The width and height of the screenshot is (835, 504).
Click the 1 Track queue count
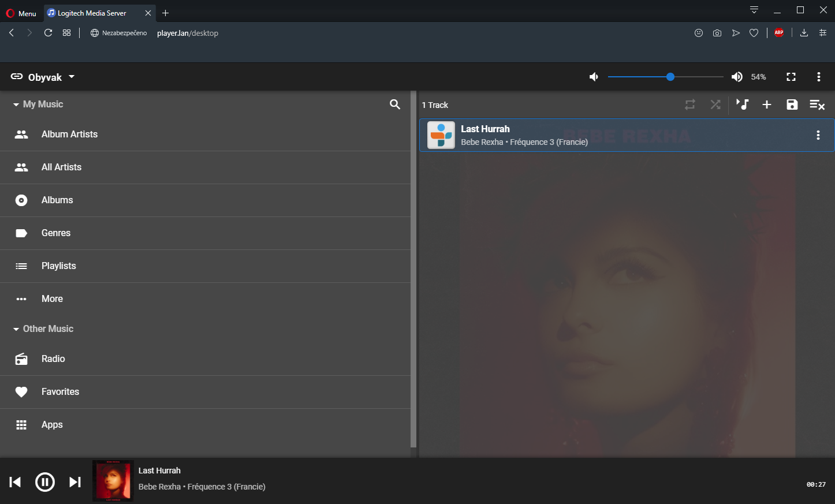point(435,105)
